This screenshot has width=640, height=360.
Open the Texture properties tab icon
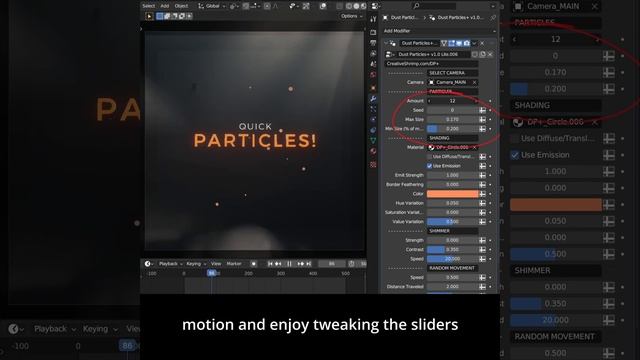[x=373, y=164]
